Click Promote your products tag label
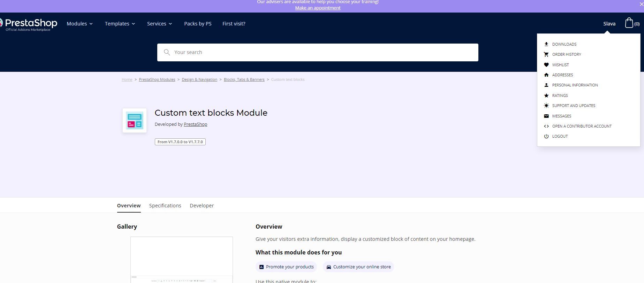This screenshot has width=644, height=283. pyautogui.click(x=290, y=267)
